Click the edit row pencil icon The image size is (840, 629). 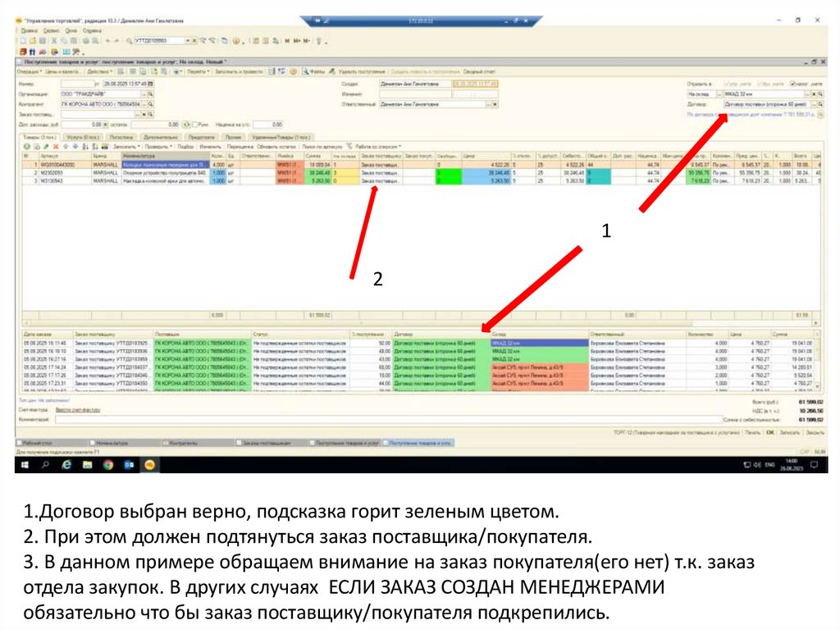point(46,146)
